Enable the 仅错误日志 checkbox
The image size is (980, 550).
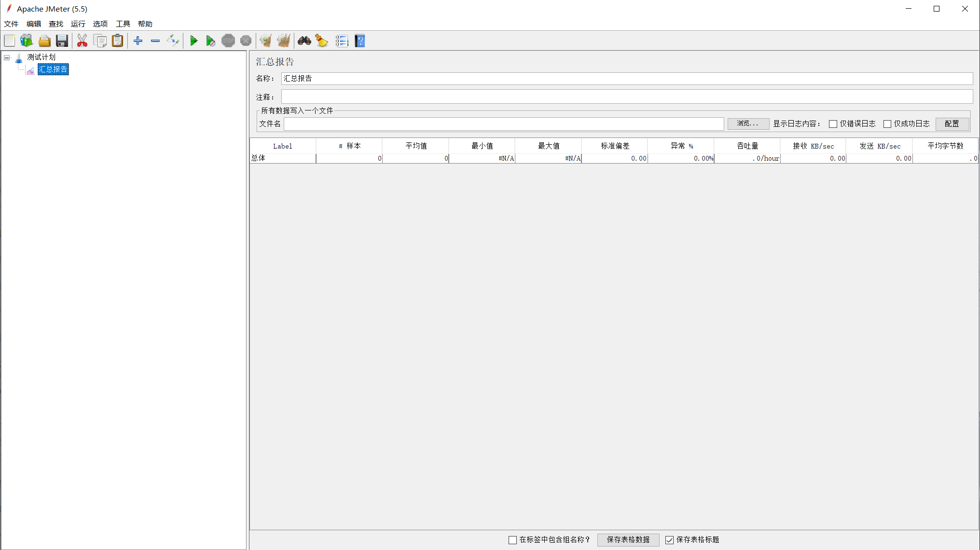833,124
